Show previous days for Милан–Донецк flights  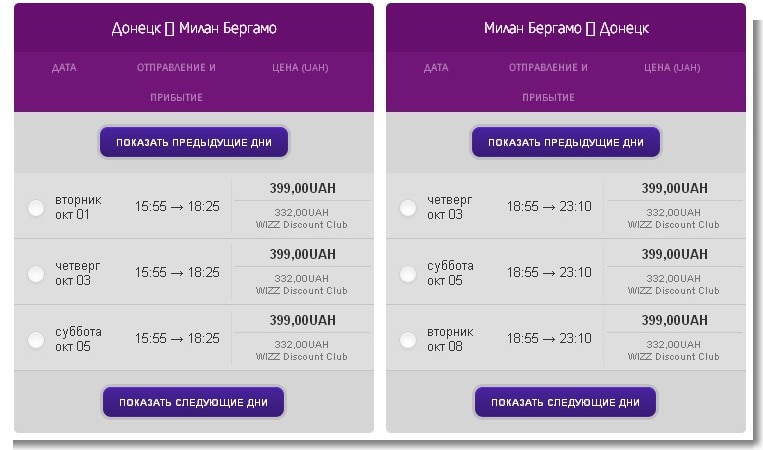pyautogui.click(x=565, y=142)
